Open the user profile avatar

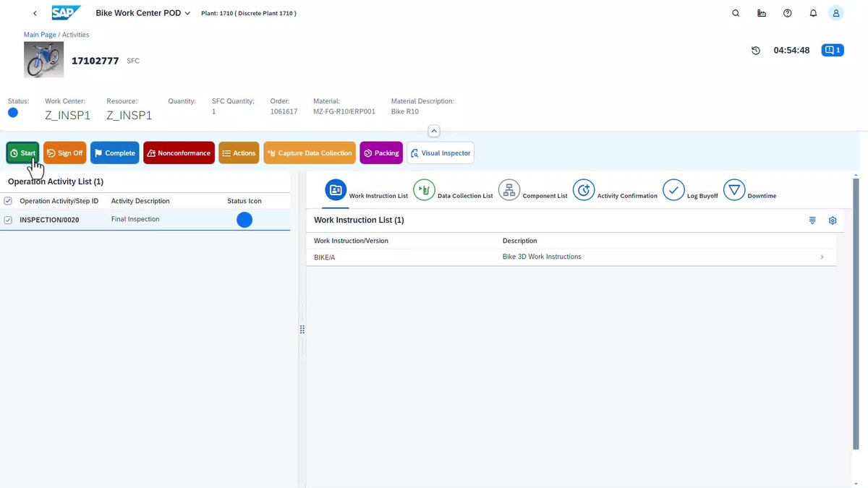click(836, 13)
